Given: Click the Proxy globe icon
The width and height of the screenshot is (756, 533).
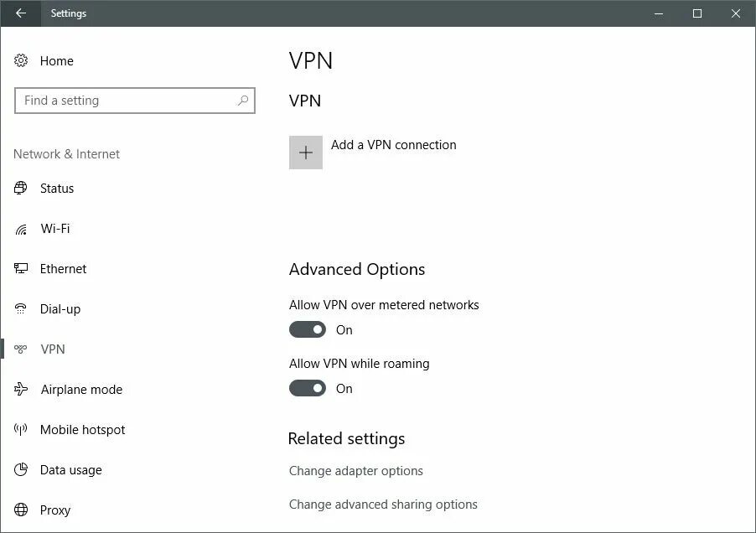Looking at the screenshot, I should click(21, 510).
